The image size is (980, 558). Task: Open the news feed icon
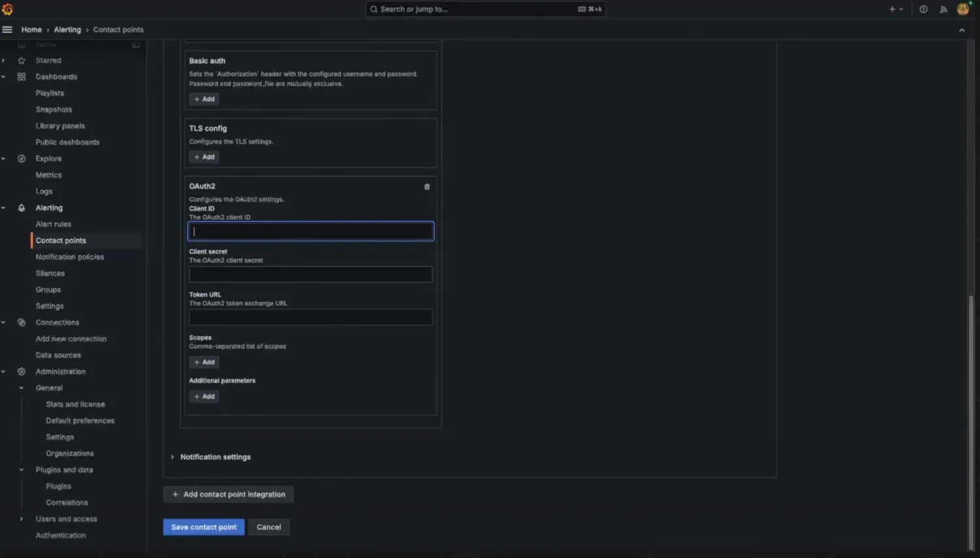pyautogui.click(x=943, y=9)
